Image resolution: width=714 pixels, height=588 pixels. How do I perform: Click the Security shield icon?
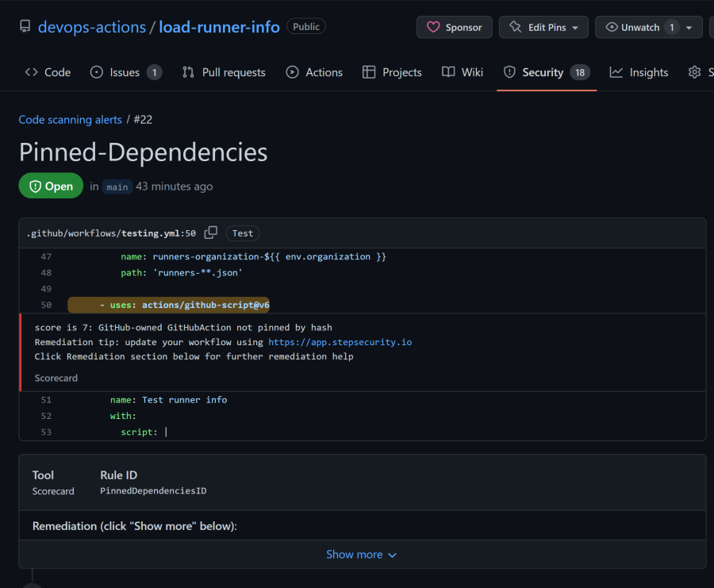(x=509, y=72)
